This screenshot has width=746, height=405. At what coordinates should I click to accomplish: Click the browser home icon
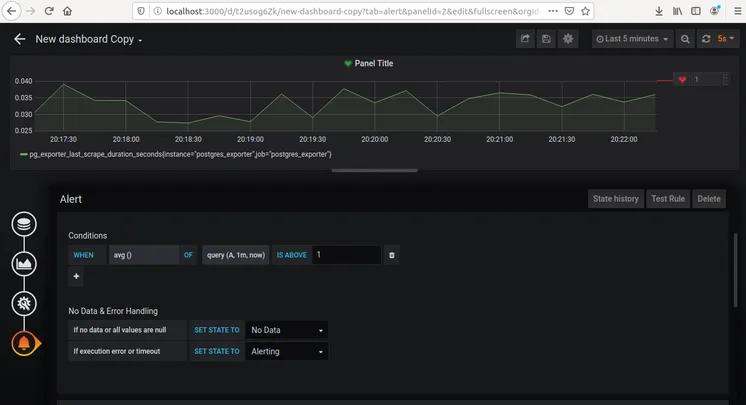click(x=67, y=11)
